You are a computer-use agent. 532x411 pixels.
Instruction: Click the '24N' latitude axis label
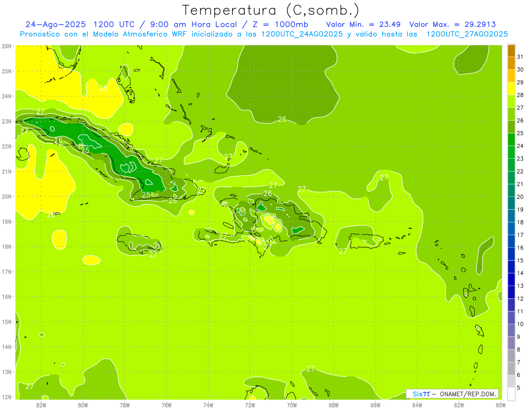[7, 96]
